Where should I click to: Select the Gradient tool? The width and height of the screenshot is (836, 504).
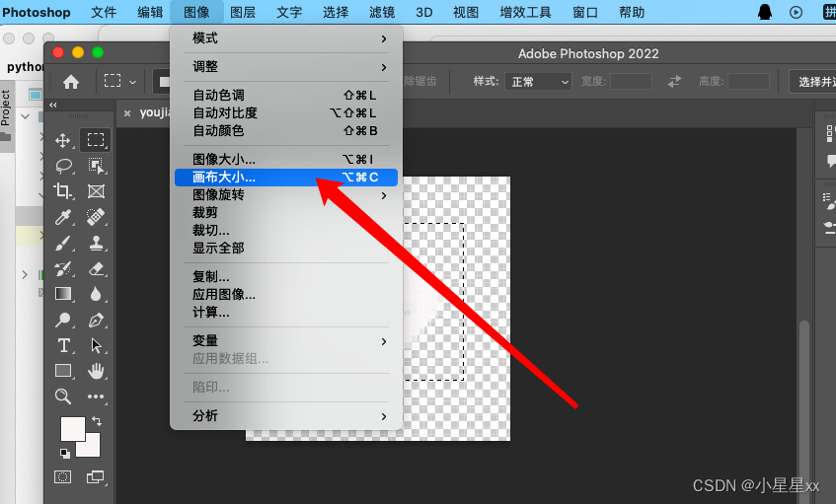(63, 294)
